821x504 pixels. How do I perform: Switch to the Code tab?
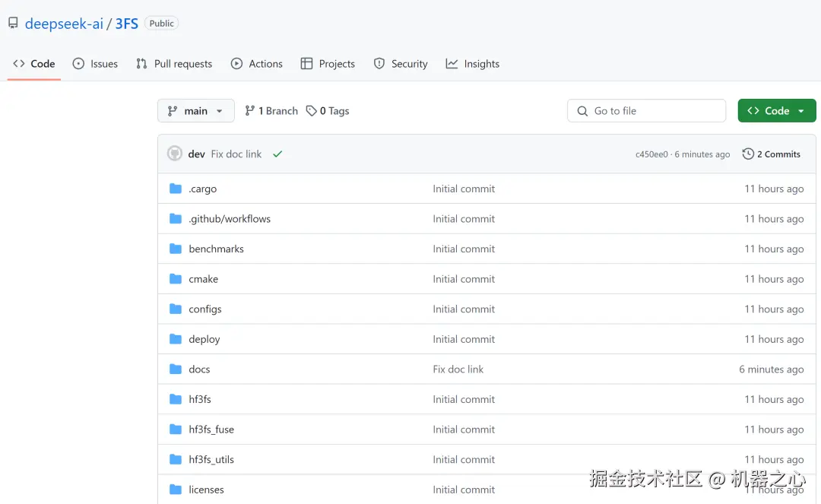coord(34,64)
